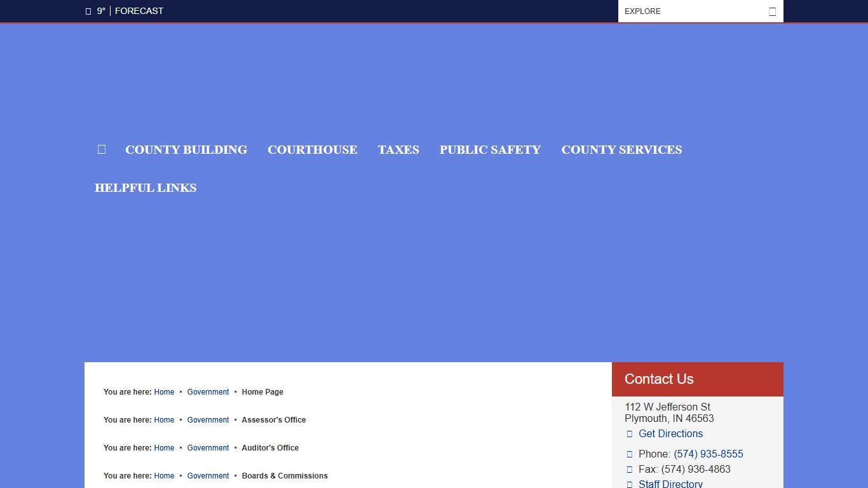Image resolution: width=868 pixels, height=488 pixels.
Task: Select the Taxes menu item
Action: click(x=398, y=150)
